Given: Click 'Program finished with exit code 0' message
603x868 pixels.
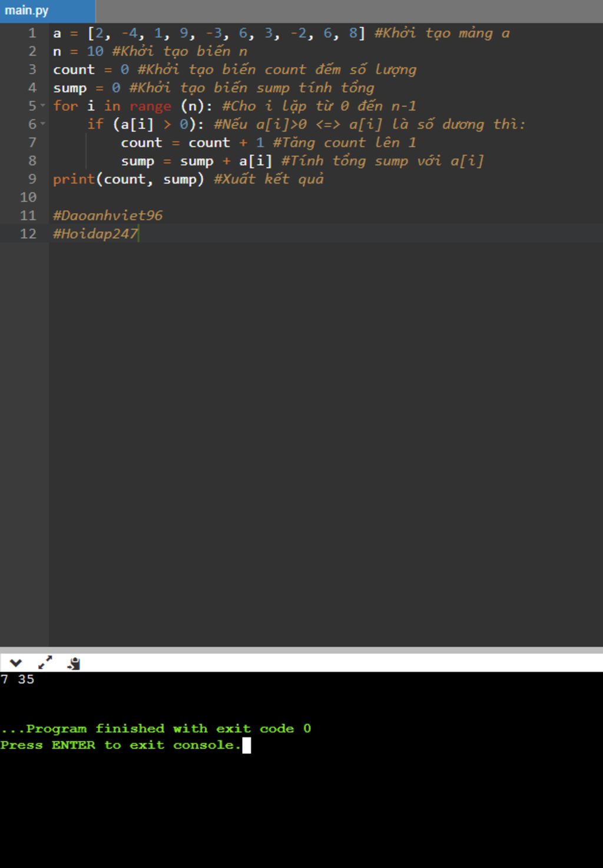Looking at the screenshot, I should pyautogui.click(x=156, y=729).
